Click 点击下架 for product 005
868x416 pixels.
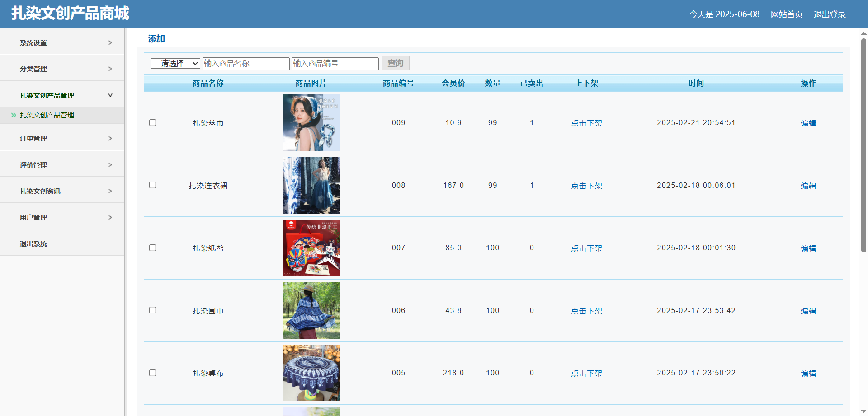point(587,373)
